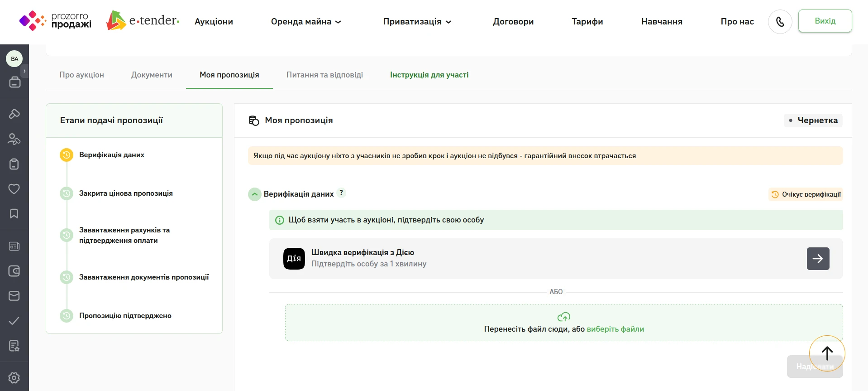Open the envelope messages icon in sidebar

click(x=14, y=296)
